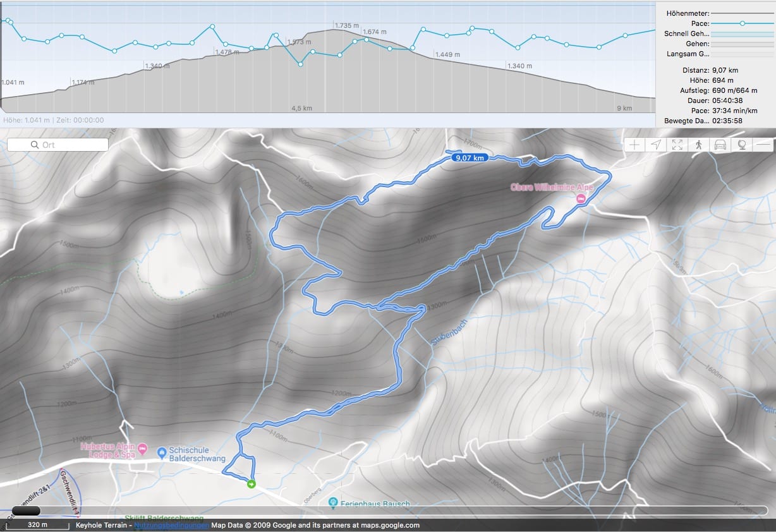Click the Ferienhaus Bausch map pin
This screenshot has height=532, width=776.
point(333,503)
